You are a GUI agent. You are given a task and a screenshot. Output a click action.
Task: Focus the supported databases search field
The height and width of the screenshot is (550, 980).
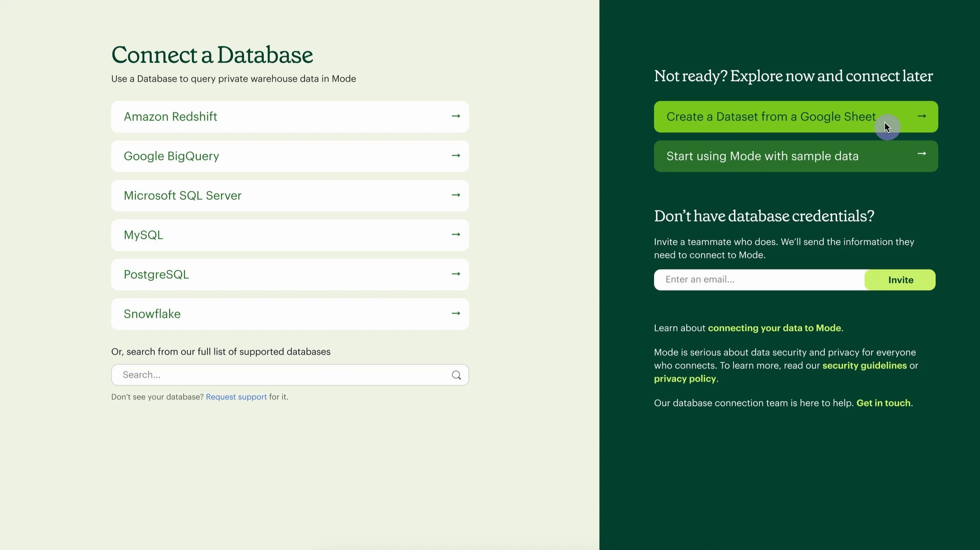[x=282, y=375]
